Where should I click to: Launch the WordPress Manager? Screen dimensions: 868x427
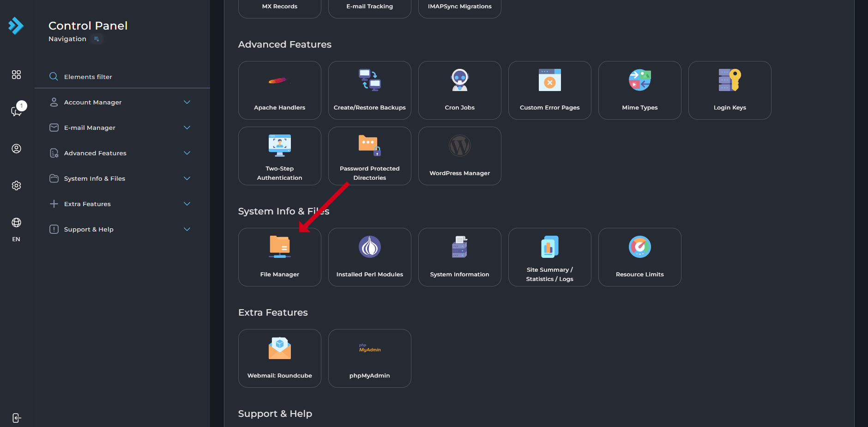pyautogui.click(x=459, y=156)
